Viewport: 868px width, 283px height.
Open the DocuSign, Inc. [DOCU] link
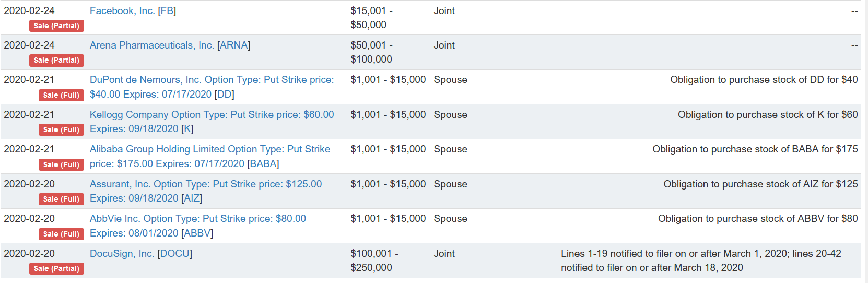[x=141, y=253]
